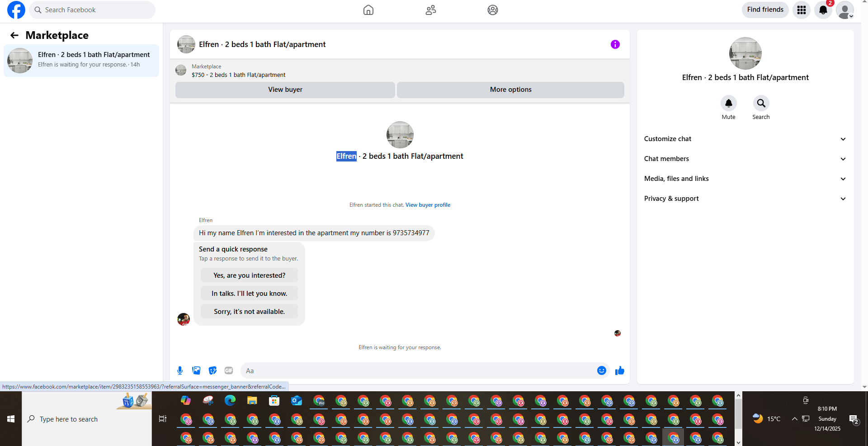Click the highlighted Elfren name in chat
The height and width of the screenshot is (446, 868).
pos(346,156)
